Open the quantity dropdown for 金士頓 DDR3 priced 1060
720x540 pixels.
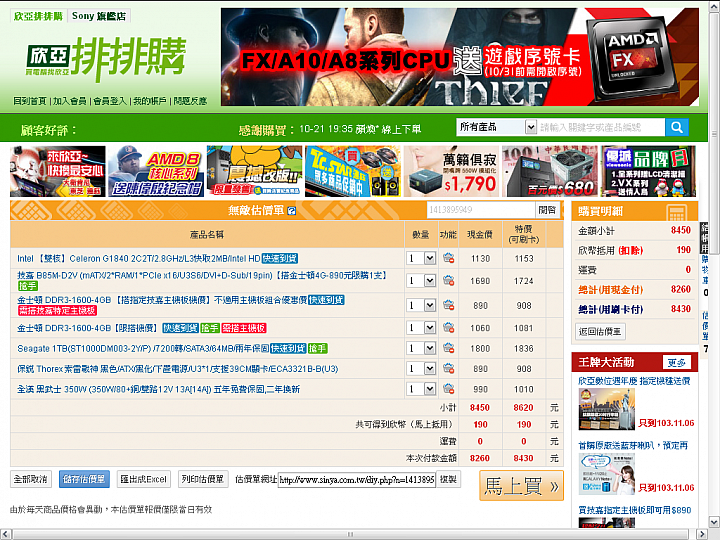(x=421, y=328)
